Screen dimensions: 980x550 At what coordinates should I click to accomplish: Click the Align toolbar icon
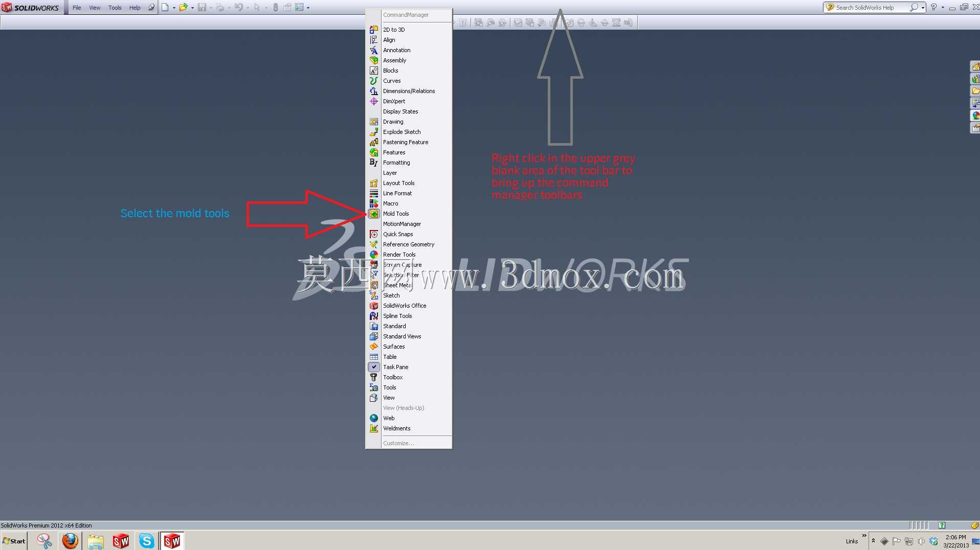[374, 40]
